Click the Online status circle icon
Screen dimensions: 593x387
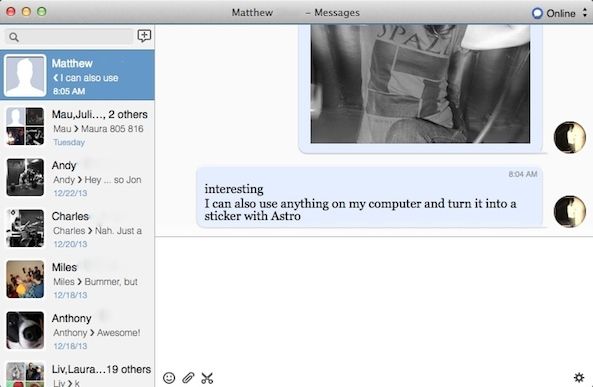[x=537, y=13]
